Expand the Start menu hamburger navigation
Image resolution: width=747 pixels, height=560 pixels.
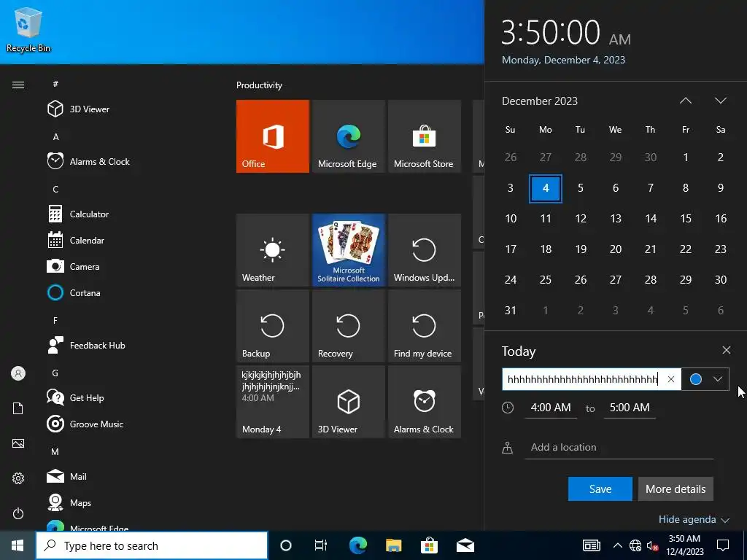coord(18,85)
